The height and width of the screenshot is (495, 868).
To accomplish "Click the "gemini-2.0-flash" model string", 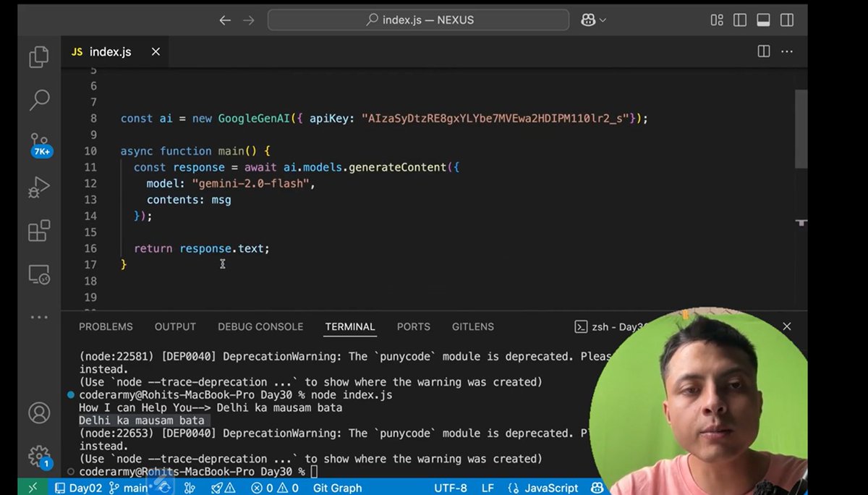I will (x=251, y=183).
